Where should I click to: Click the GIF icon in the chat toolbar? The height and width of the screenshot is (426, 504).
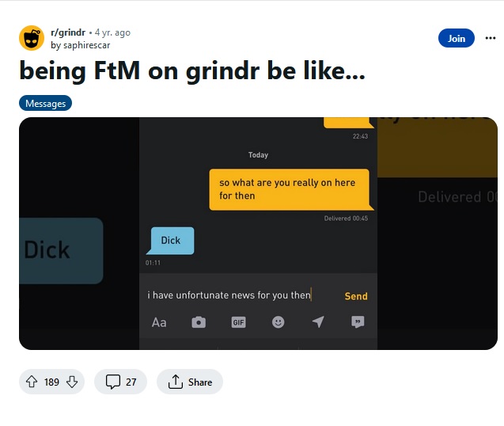click(238, 322)
